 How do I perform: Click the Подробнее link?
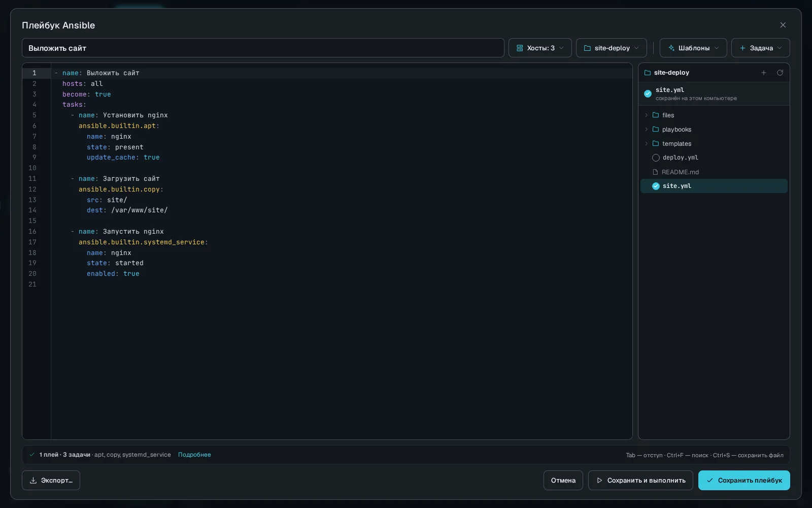(194, 455)
